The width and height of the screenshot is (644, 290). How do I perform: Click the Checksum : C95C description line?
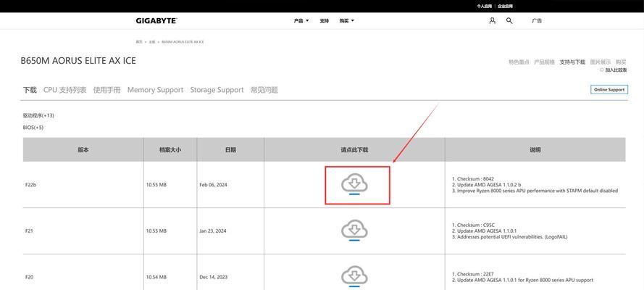[x=473, y=225]
